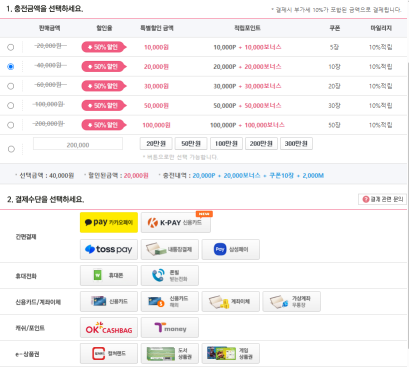The image size is (409, 367).
Task: Click the 적립포인트 column header
Action: click(247, 28)
